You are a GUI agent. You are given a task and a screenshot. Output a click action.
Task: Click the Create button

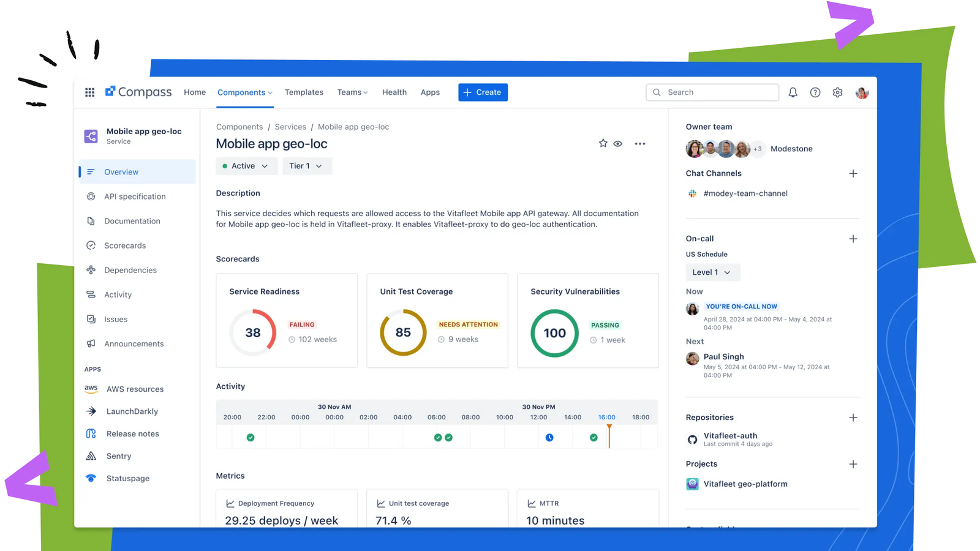pos(483,92)
